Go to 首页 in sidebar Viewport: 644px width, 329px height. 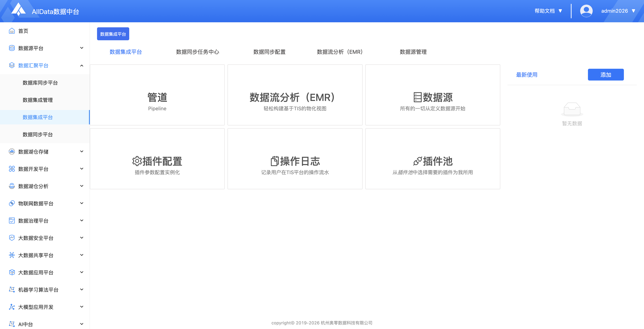(23, 31)
